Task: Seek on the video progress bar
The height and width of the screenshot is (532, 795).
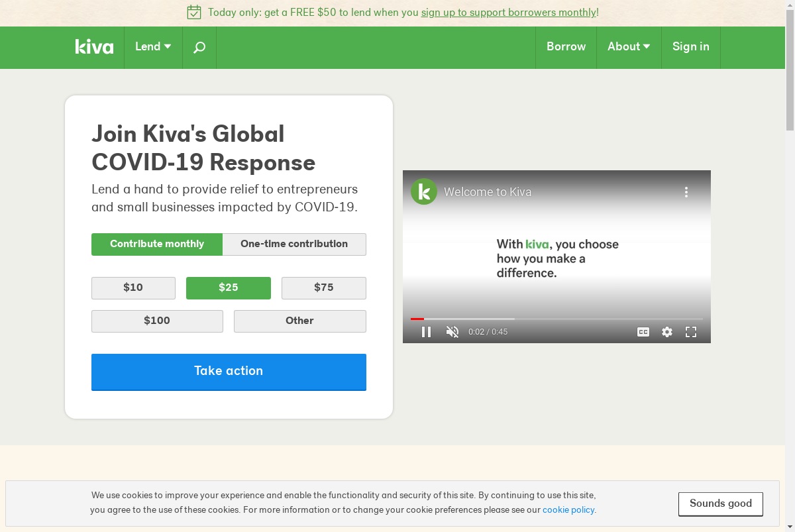Action: point(556,319)
